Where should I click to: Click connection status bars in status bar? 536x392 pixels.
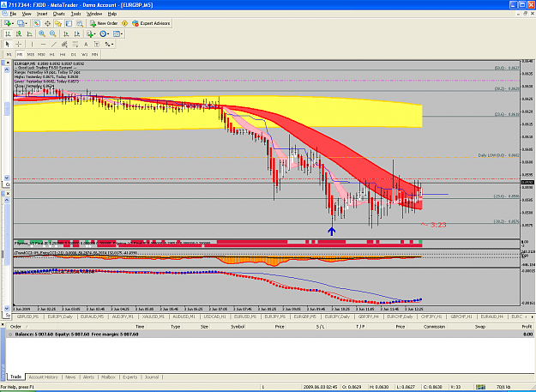(481, 387)
